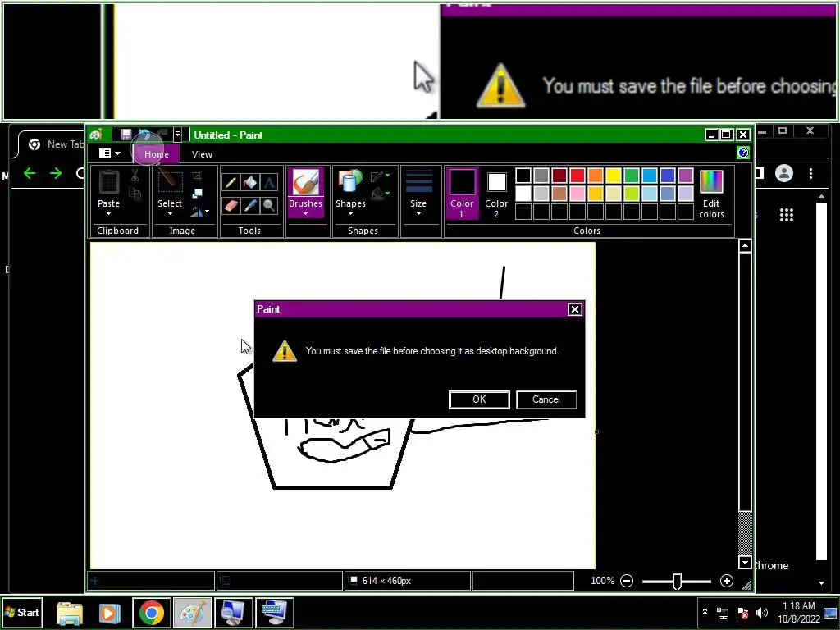Click the volume speaker icon in the tray
840x630 pixels.
click(761, 612)
